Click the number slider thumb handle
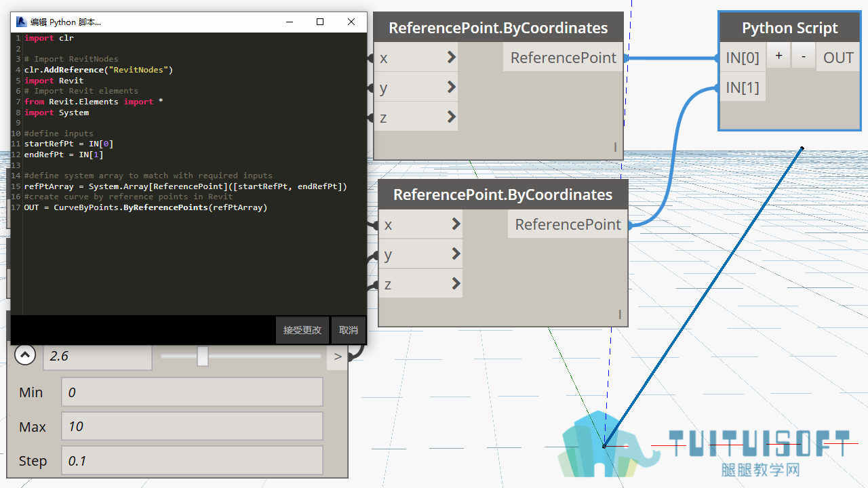 click(x=202, y=356)
